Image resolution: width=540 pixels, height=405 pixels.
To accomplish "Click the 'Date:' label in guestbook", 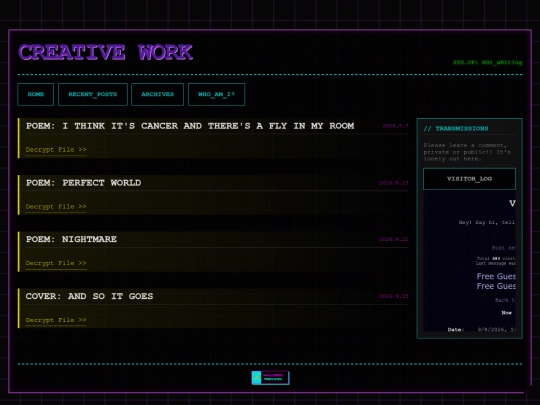I will pyautogui.click(x=456, y=330).
